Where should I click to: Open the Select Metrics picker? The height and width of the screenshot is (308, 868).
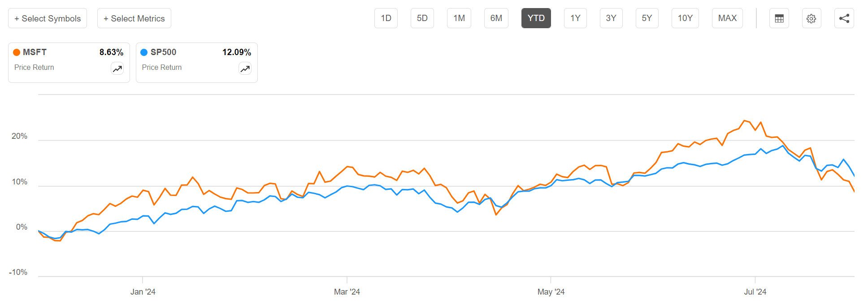pyautogui.click(x=134, y=18)
